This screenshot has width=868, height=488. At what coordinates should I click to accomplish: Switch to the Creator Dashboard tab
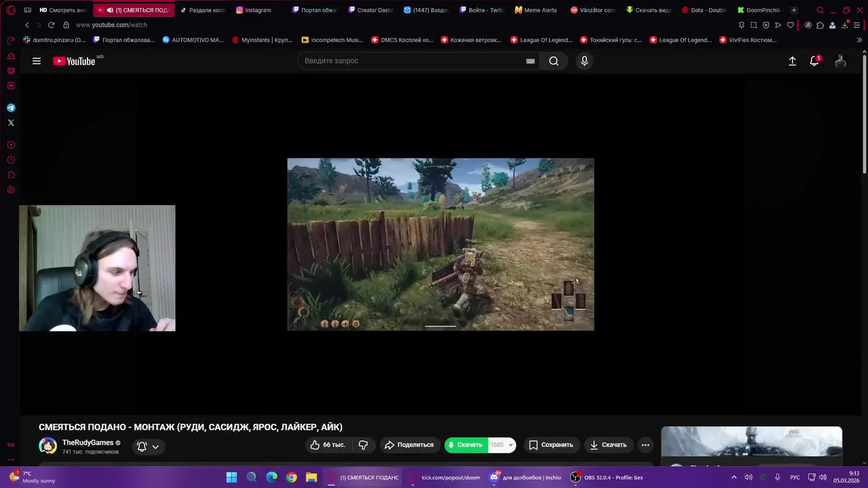pos(370,10)
